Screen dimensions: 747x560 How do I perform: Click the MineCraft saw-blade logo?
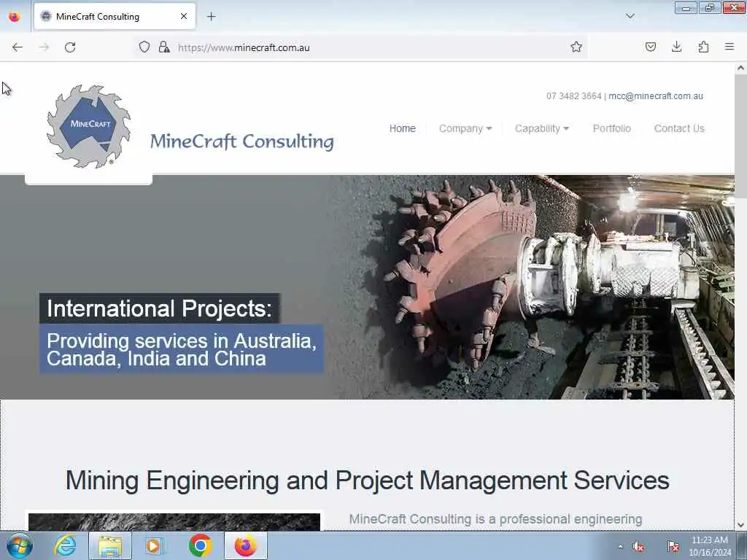click(88, 127)
